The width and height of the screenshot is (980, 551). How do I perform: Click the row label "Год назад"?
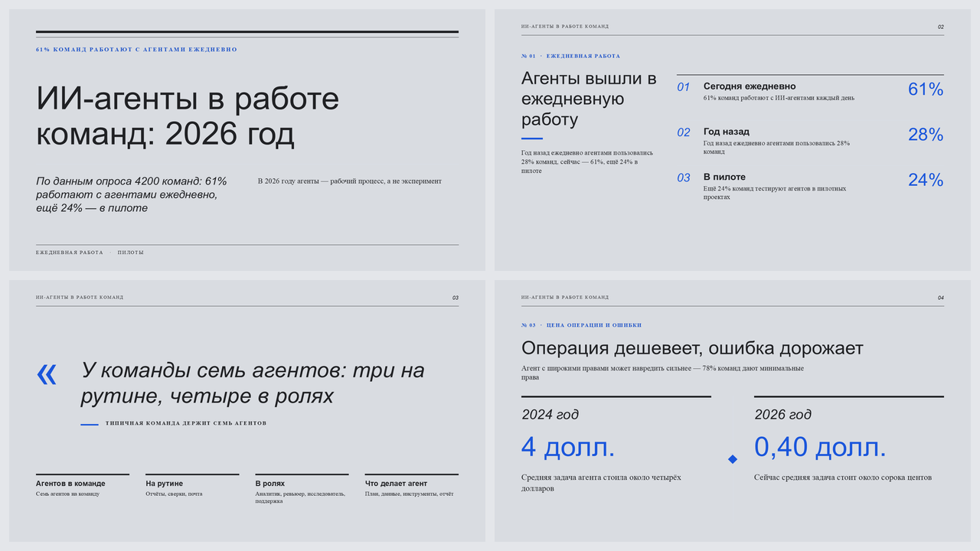tap(727, 132)
